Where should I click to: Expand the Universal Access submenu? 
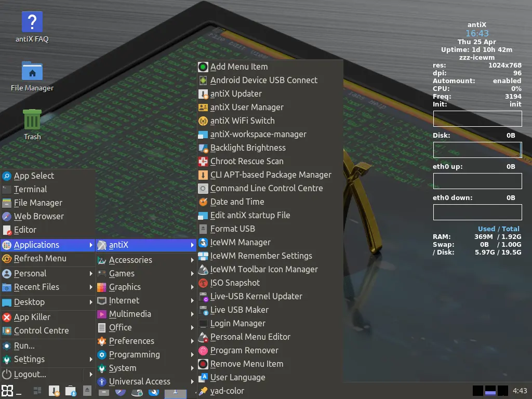pos(146,382)
